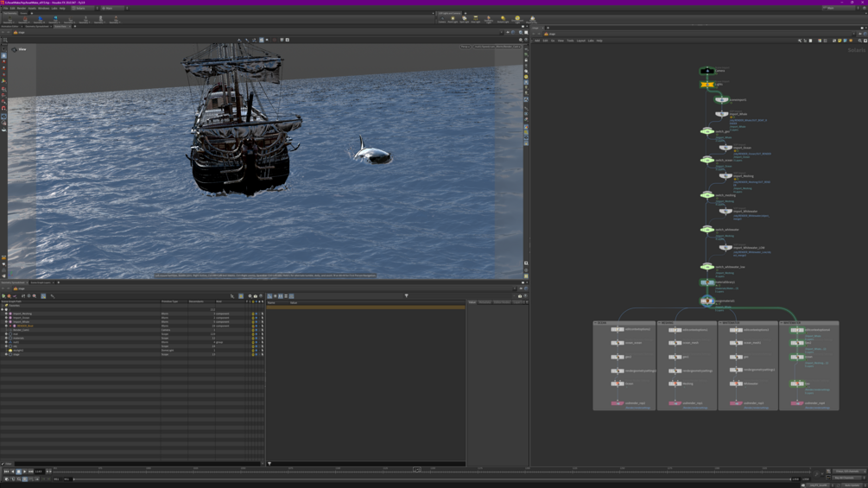The image size is (868, 488).
Task: Select the assignmaterial1 node
Action: pyautogui.click(x=706, y=301)
